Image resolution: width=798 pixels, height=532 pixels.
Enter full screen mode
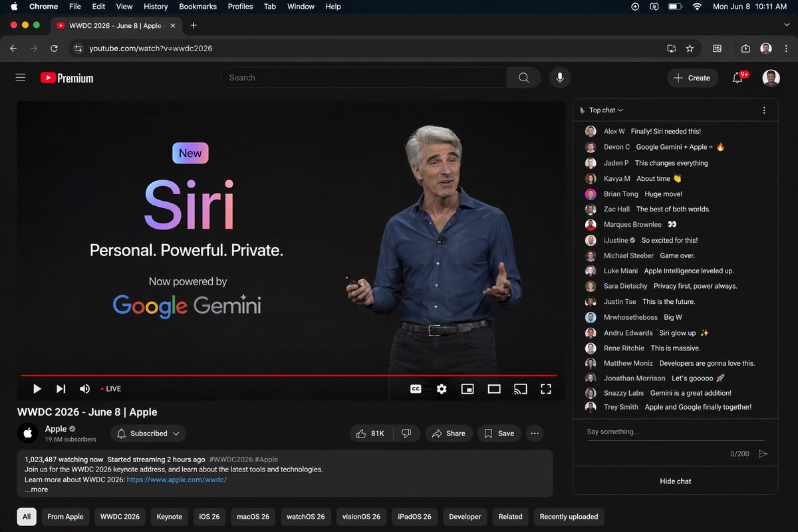point(546,389)
